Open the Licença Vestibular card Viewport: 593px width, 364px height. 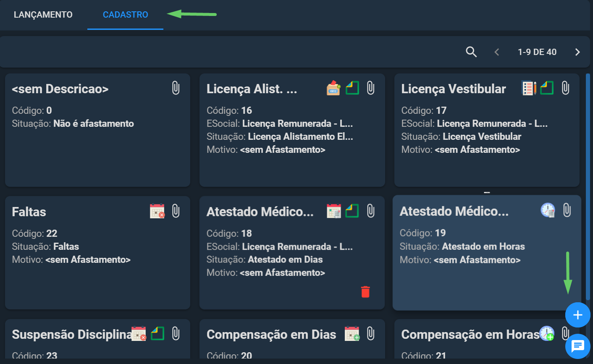tap(487, 130)
